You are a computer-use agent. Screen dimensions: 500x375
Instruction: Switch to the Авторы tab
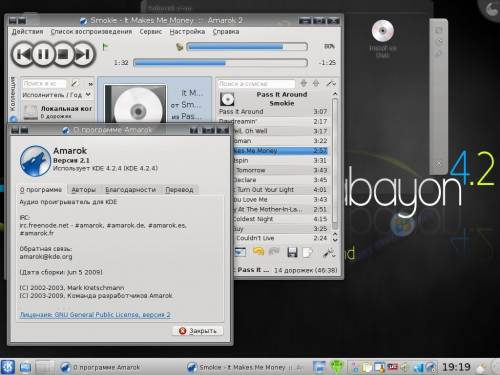[x=84, y=190]
